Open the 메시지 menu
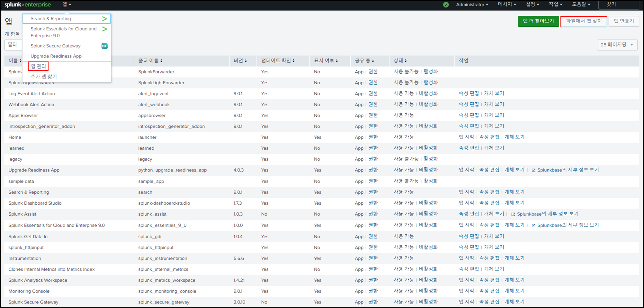The image size is (644, 308). click(507, 5)
